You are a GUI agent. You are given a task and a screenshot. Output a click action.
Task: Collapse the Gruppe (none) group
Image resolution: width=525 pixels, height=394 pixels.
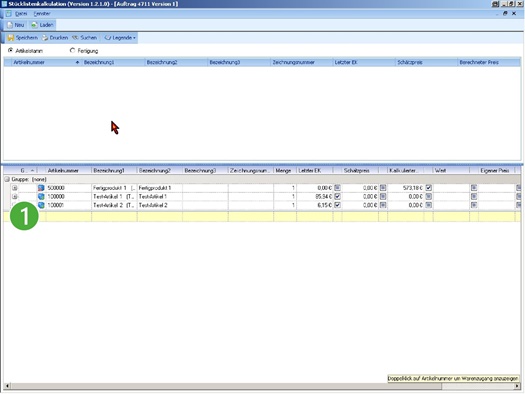(x=7, y=179)
